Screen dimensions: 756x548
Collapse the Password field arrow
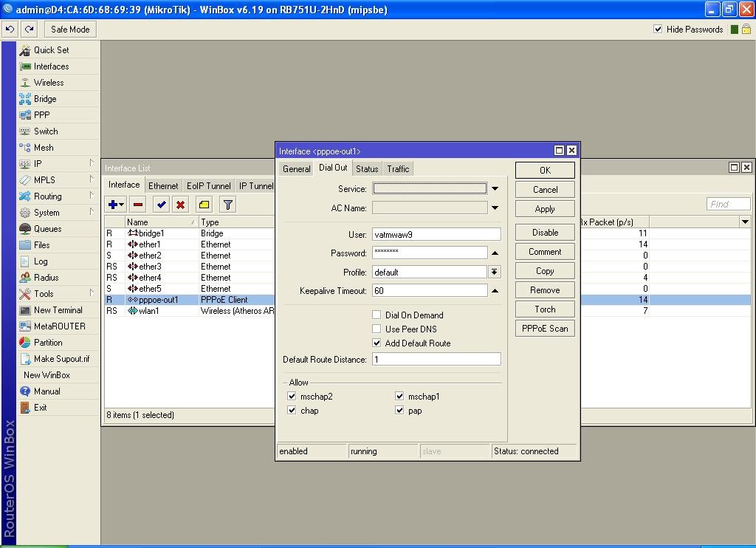(x=495, y=253)
